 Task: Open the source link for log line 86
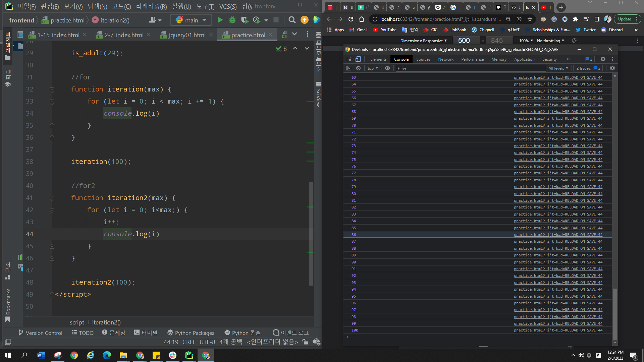558,235
